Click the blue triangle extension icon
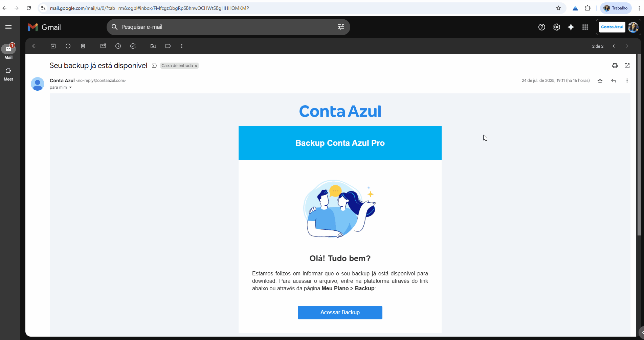Screen dimensions: 644x340 (575, 8)
